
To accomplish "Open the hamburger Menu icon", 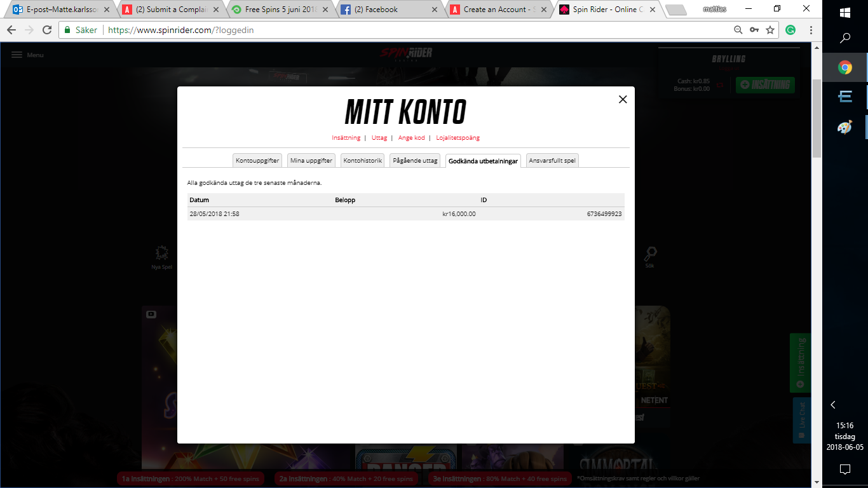I will (17, 55).
